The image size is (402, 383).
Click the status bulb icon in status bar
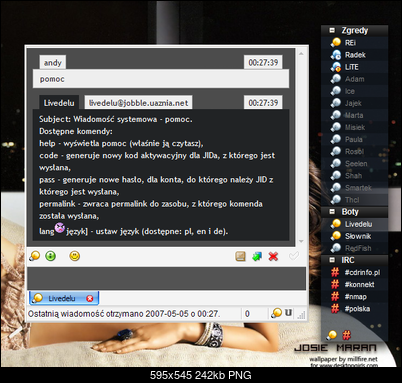click(x=276, y=313)
